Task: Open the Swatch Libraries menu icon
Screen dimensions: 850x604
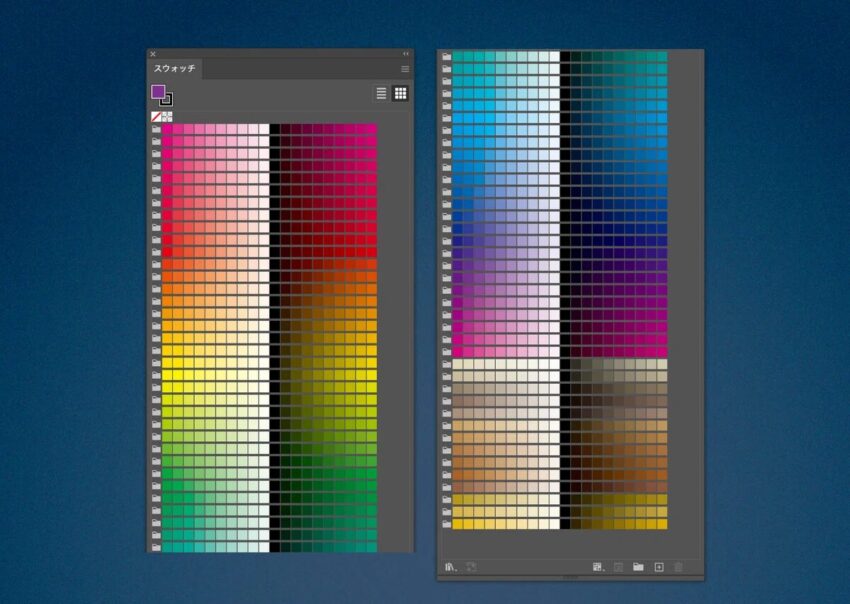Action: pos(451,567)
